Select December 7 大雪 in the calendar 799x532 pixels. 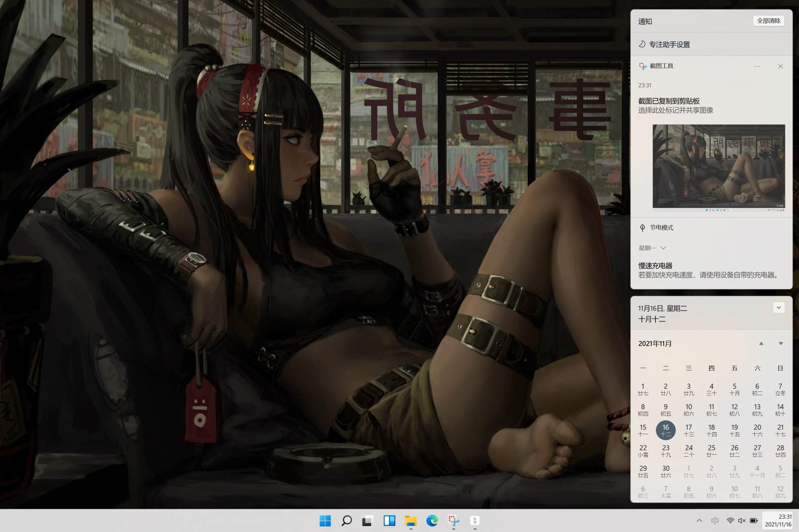[x=666, y=492]
